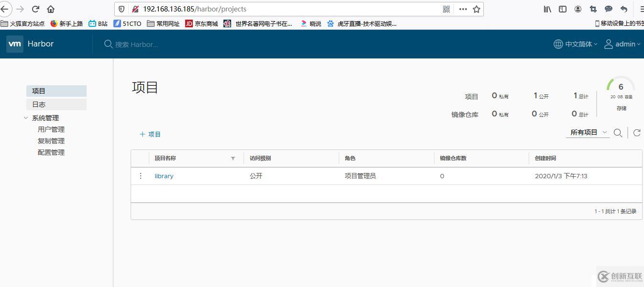The height and width of the screenshot is (287, 644).
Task: Click the language globe icon
Action: click(x=558, y=44)
